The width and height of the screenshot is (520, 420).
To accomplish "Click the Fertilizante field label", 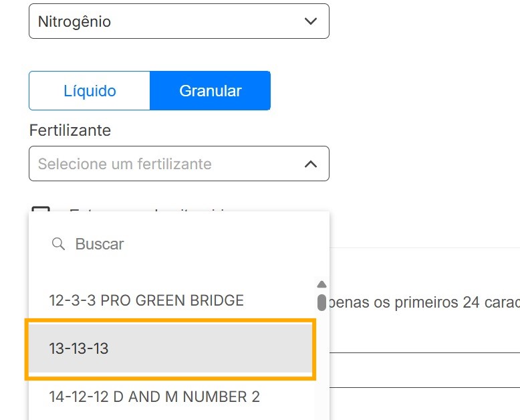I will pyautogui.click(x=70, y=130).
